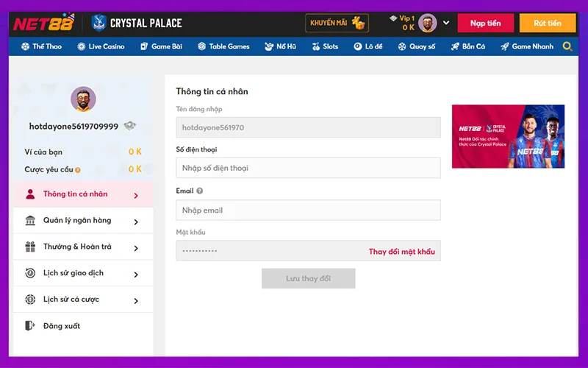Click Đăng xuất to log out
This screenshot has width=588, height=368.
(x=62, y=326)
